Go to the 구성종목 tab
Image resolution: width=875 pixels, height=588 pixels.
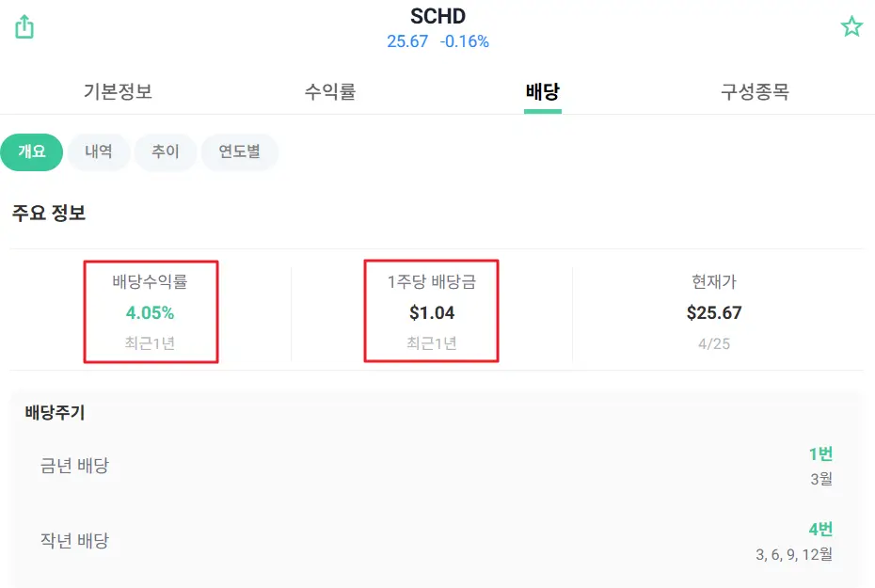click(755, 92)
